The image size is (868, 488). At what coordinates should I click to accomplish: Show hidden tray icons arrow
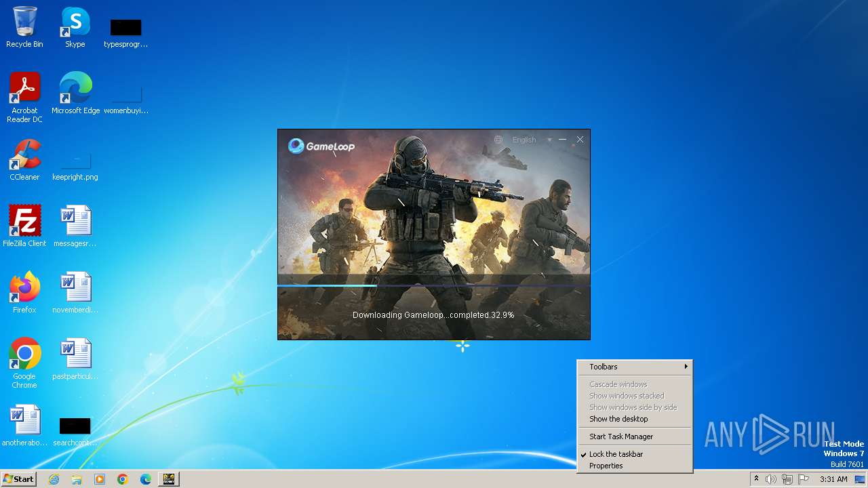click(756, 479)
